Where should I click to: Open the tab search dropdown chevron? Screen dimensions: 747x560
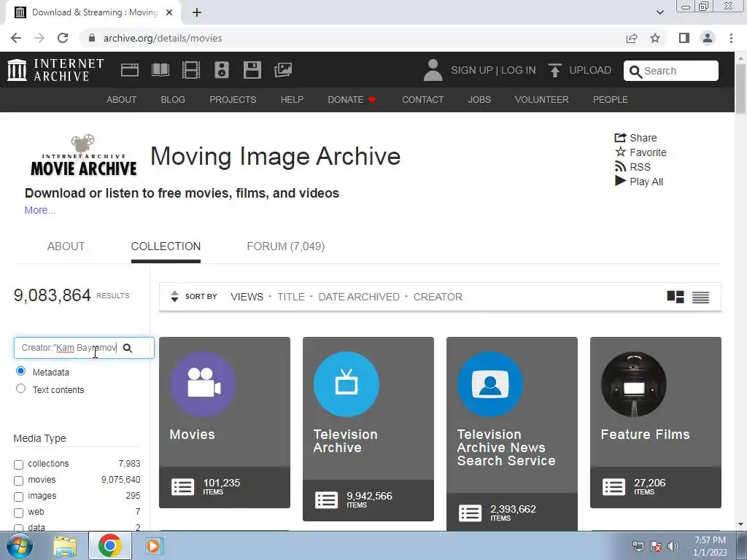(x=659, y=12)
